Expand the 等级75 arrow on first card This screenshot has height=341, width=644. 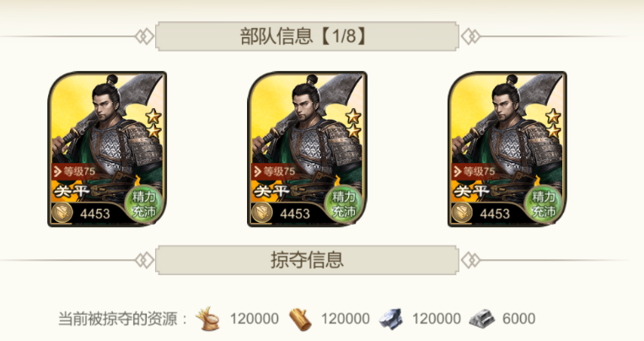point(57,171)
